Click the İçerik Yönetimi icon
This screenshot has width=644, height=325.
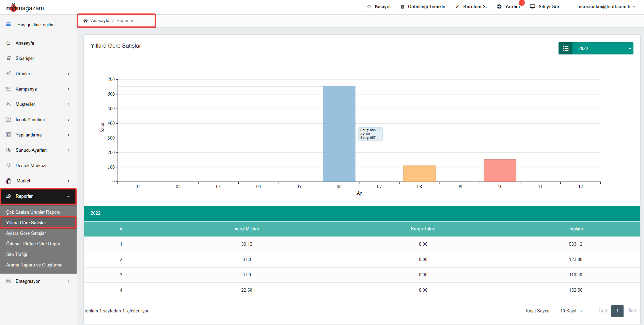point(9,119)
